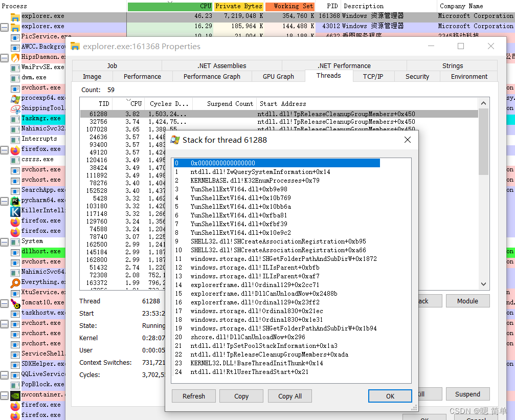The image size is (515, 420).
Task: Select thread row with TID 32756
Action: [x=279, y=122]
